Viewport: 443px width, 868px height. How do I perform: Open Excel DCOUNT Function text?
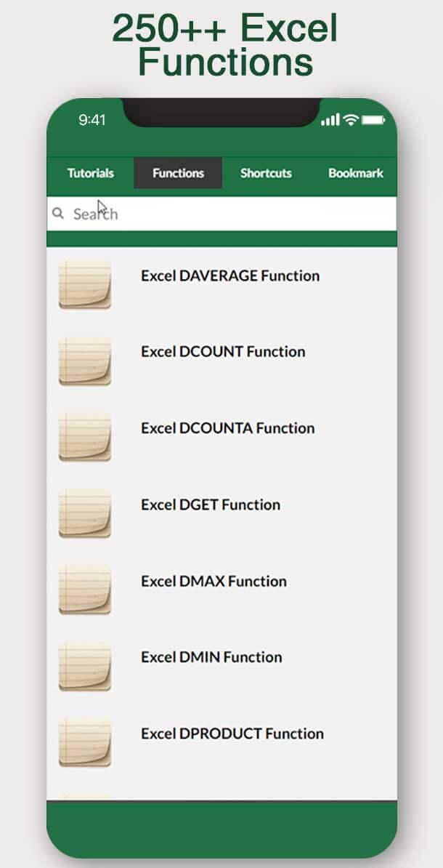click(223, 352)
